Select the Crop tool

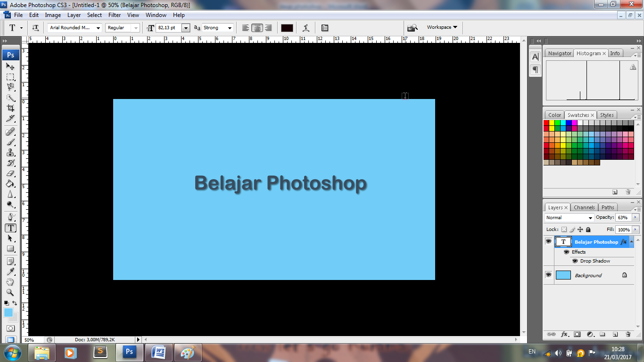[10, 108]
